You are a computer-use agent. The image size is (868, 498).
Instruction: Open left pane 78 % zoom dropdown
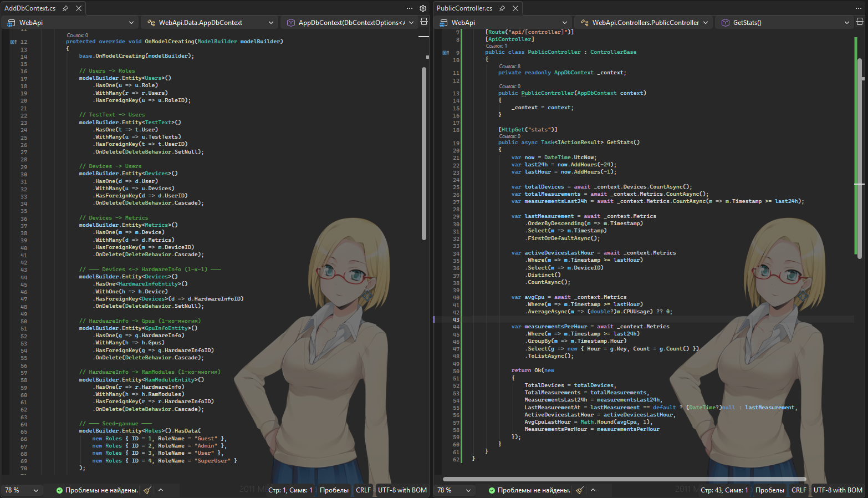(x=22, y=490)
